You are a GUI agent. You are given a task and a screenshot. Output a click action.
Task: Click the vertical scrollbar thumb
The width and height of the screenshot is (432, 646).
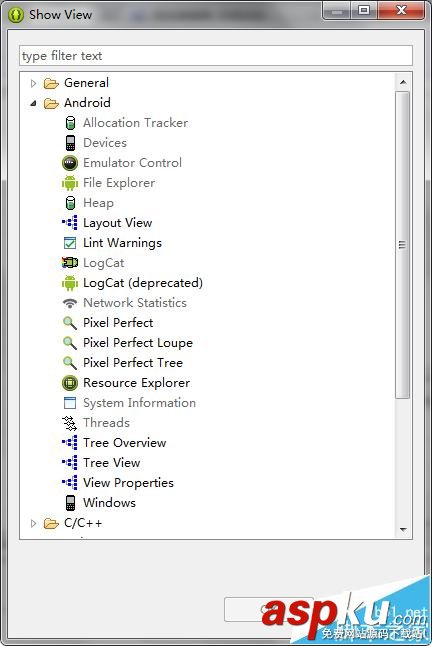tap(402, 245)
